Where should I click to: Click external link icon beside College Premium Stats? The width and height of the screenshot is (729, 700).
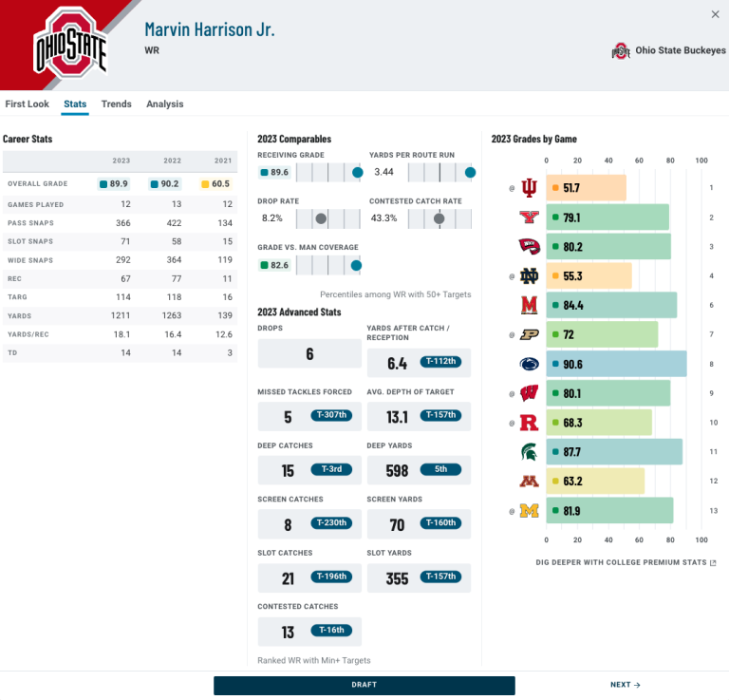713,563
